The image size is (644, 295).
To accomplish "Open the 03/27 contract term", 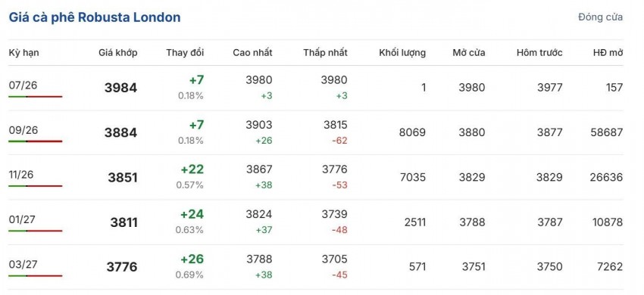I will click(x=23, y=265).
